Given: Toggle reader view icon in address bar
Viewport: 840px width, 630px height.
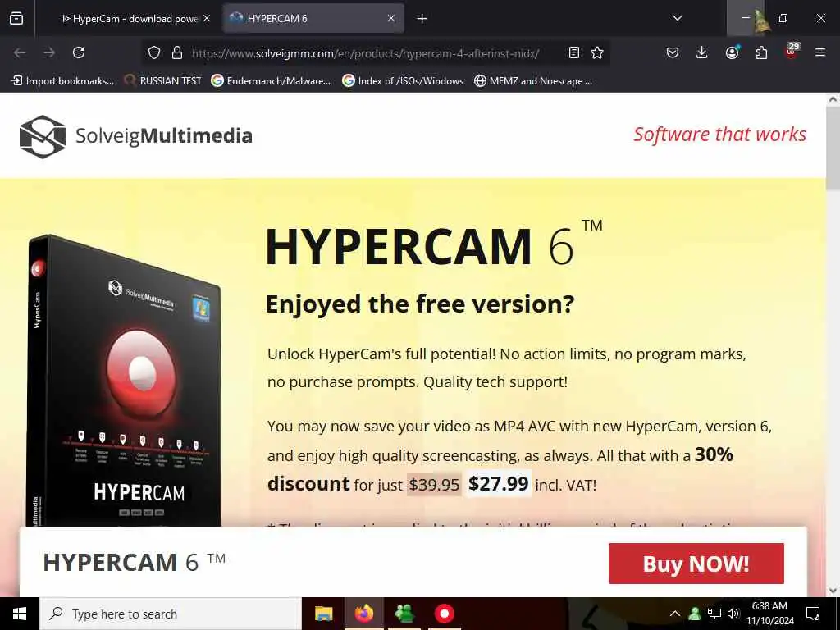Looking at the screenshot, I should (573, 52).
